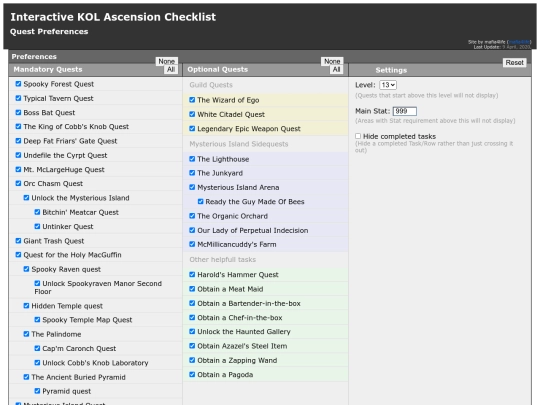The height and width of the screenshot is (405, 540).
Task: Uncheck the Spooky Forest Quest checkbox
Action: [x=18, y=84]
